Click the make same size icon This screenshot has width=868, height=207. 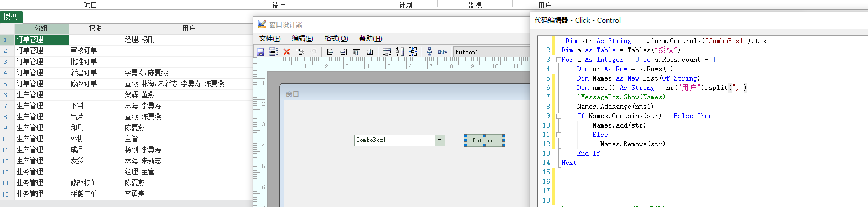pos(413,52)
